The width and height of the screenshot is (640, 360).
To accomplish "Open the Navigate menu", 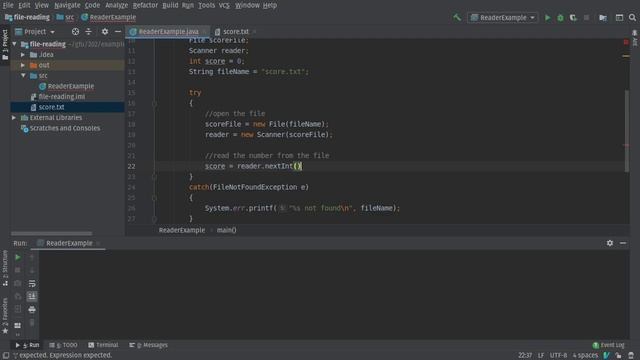I will [x=67, y=5].
